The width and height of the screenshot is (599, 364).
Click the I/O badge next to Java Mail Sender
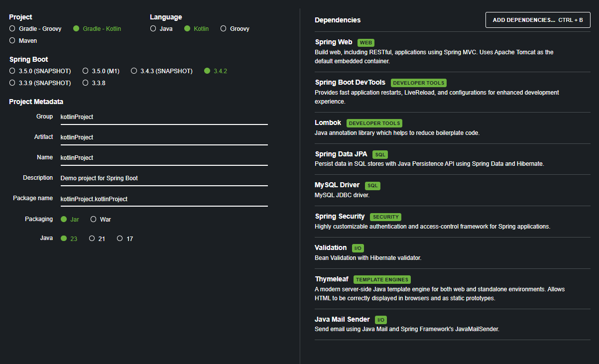pyautogui.click(x=381, y=320)
